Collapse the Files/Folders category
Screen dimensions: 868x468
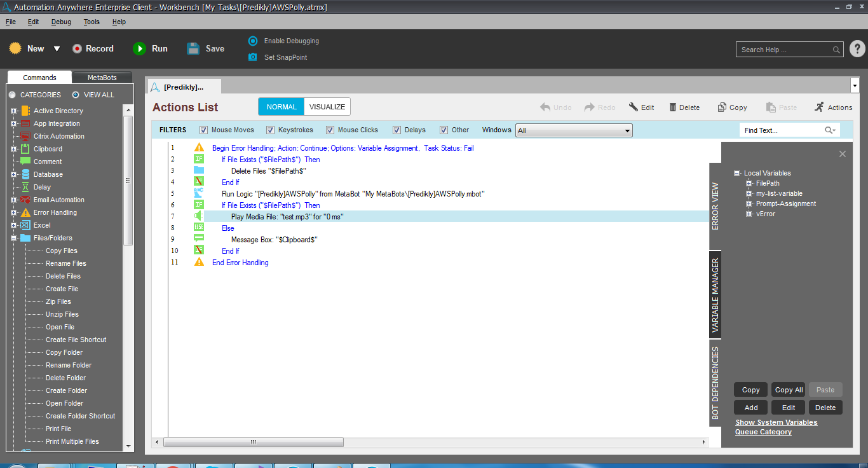click(x=13, y=238)
